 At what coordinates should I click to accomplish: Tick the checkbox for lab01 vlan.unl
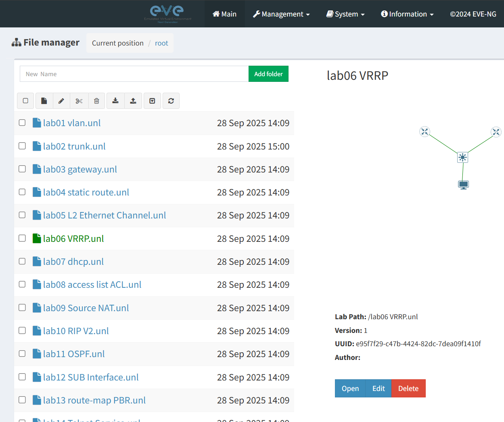point(22,123)
